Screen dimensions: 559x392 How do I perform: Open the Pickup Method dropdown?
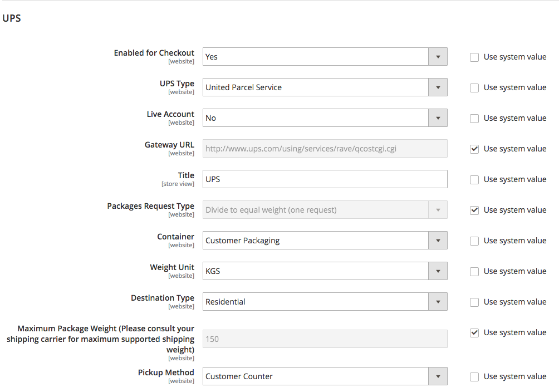[438, 376]
